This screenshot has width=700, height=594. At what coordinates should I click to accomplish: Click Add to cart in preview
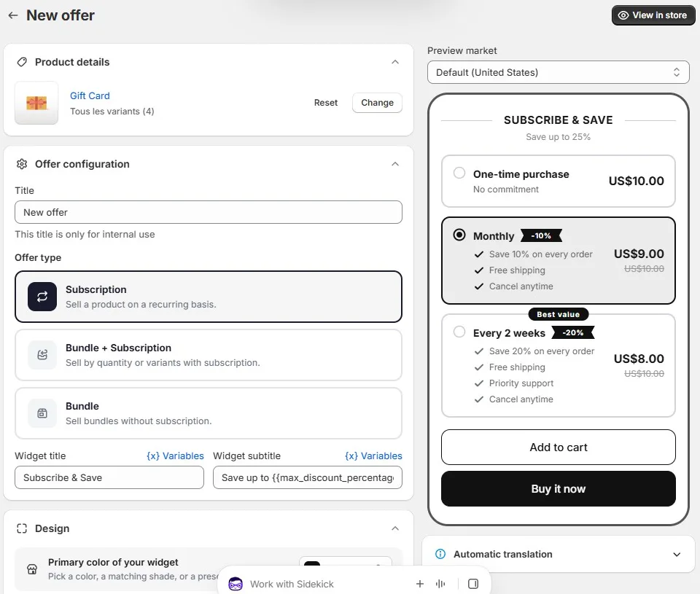point(558,448)
